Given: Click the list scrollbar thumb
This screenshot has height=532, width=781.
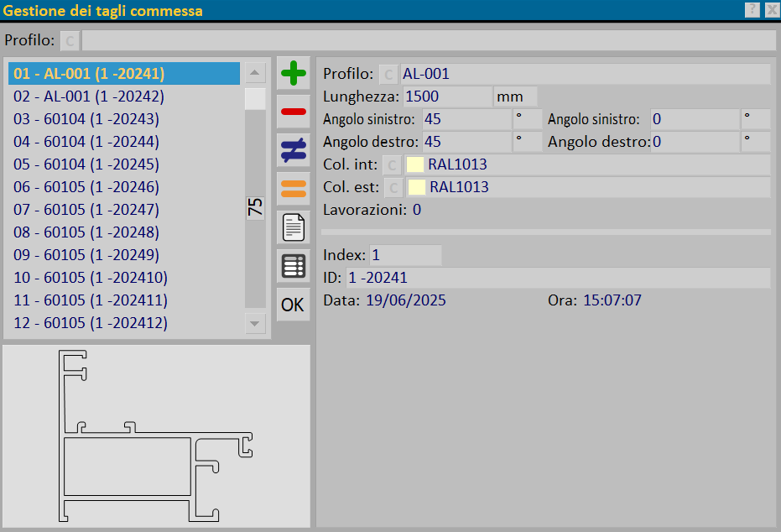Looking at the screenshot, I should point(255,99).
